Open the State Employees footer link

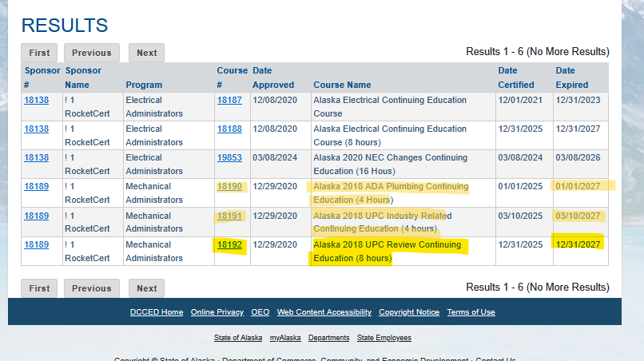coord(384,338)
